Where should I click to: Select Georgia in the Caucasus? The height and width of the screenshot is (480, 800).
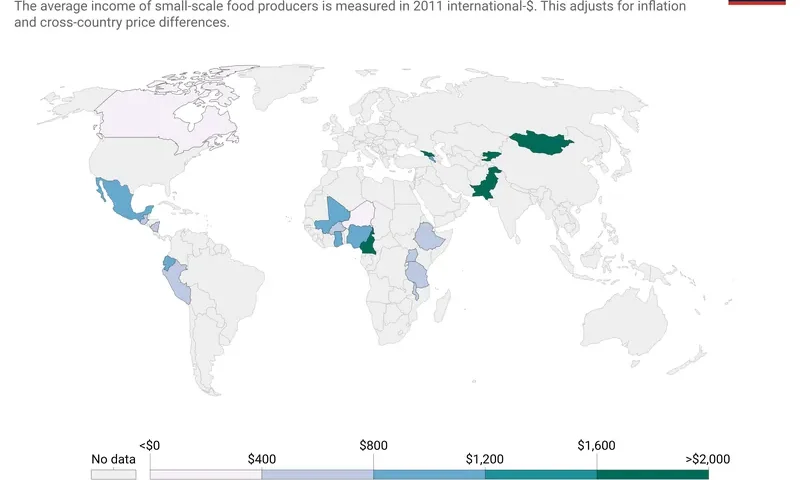428,154
